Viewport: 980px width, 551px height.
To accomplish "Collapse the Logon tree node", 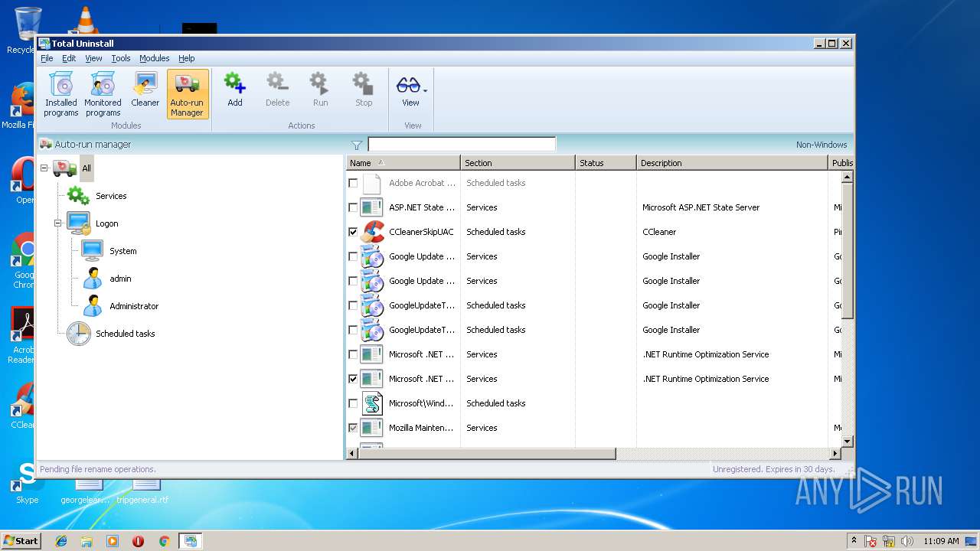I will coord(58,223).
